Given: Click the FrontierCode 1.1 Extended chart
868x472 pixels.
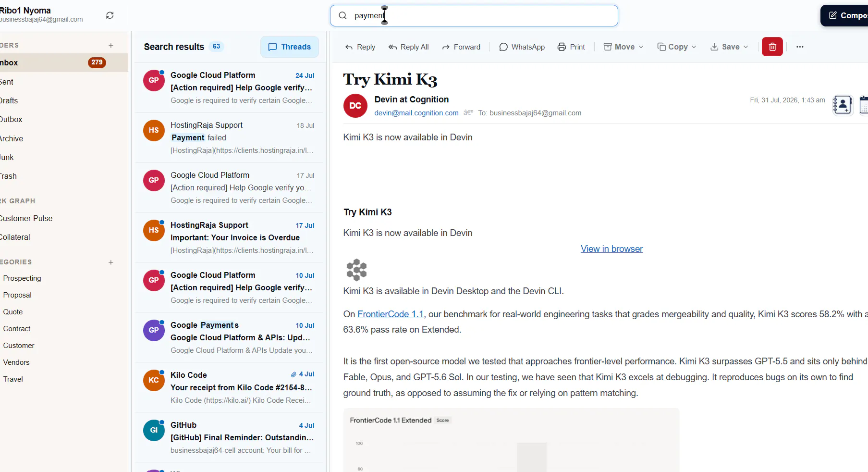Looking at the screenshot, I should coord(511,440).
